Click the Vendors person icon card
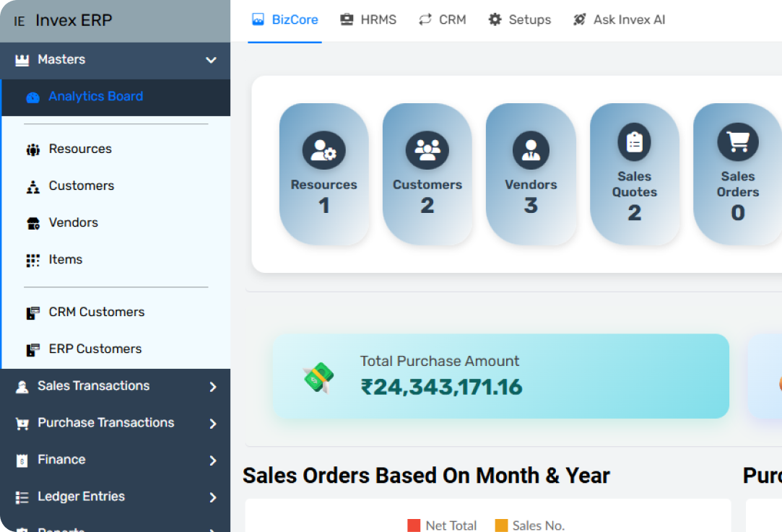The image size is (782, 532). 531,150
